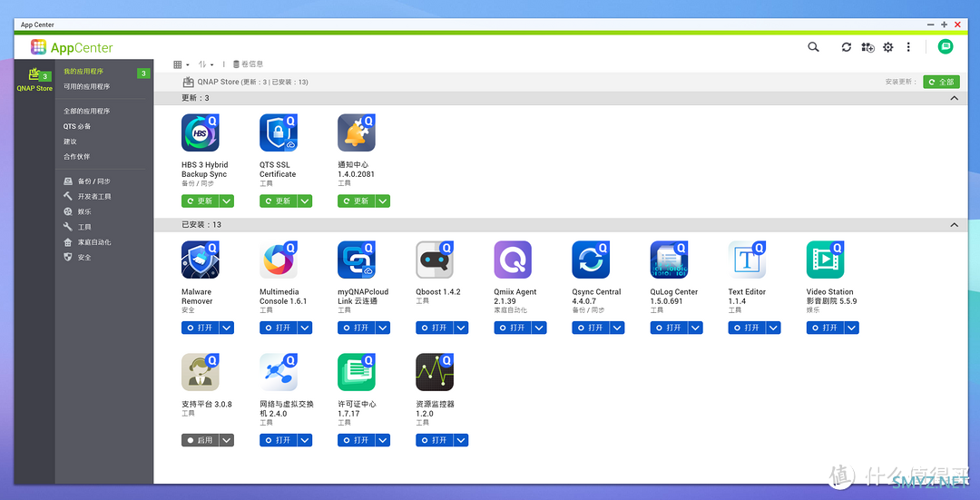Collapse the 已安装 section
The image size is (980, 500).
[954, 224]
